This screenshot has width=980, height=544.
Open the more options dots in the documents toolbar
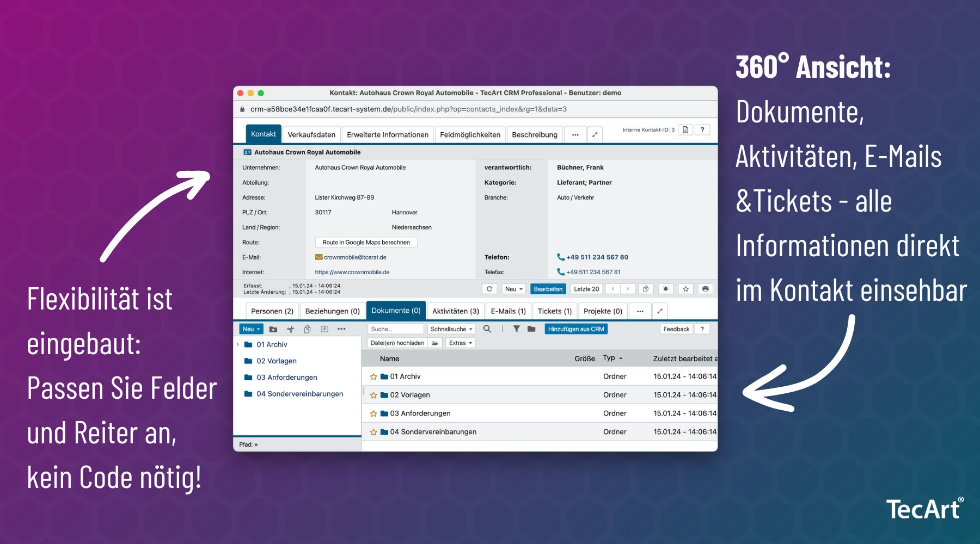341,329
